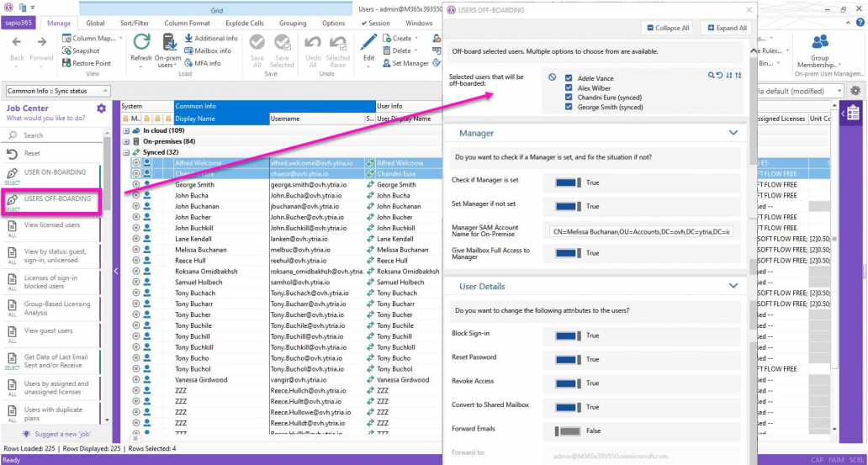Open the help question mark icon

[x=860, y=23]
